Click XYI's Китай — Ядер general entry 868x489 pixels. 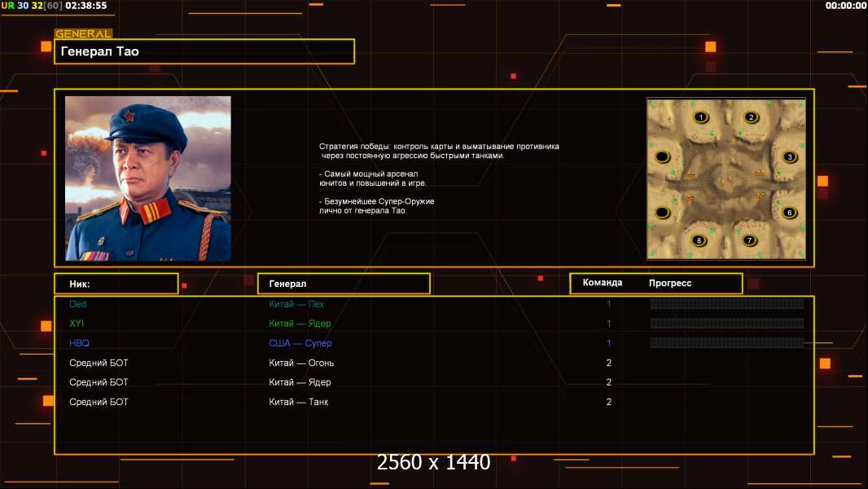[x=300, y=324]
